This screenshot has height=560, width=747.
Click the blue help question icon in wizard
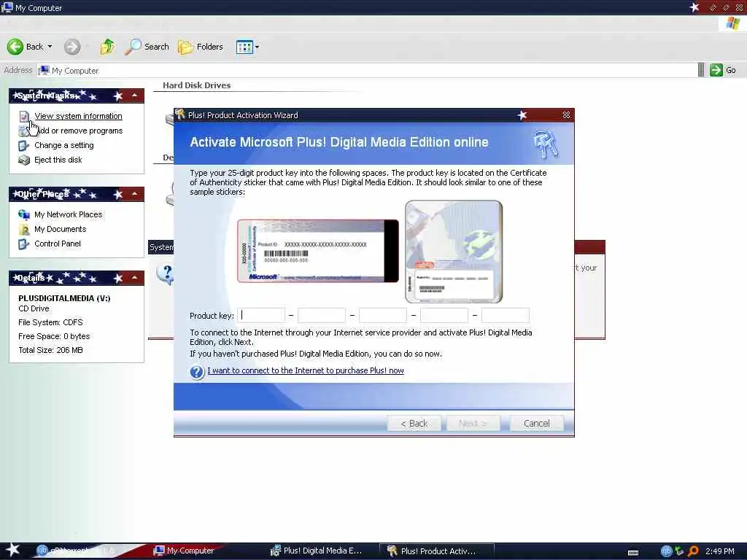coord(197,372)
